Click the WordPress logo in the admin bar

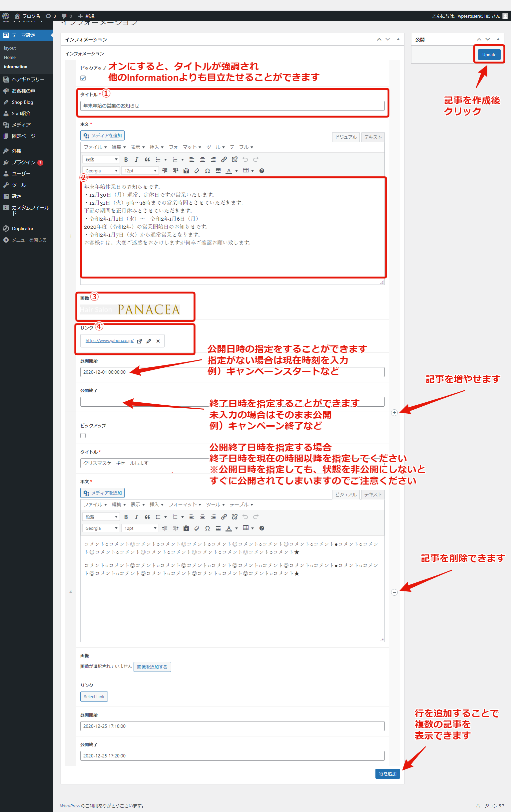[x=6, y=16]
